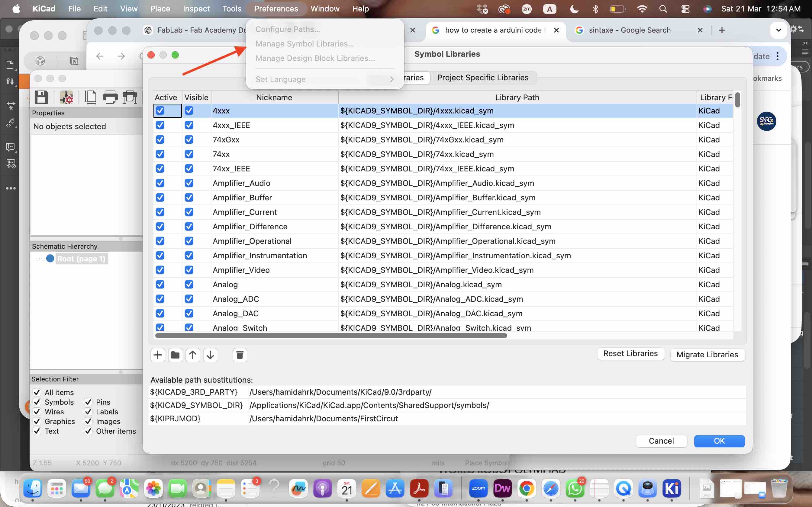Select Root (page 1) in hierarchy
The image size is (812, 507).
point(81,259)
